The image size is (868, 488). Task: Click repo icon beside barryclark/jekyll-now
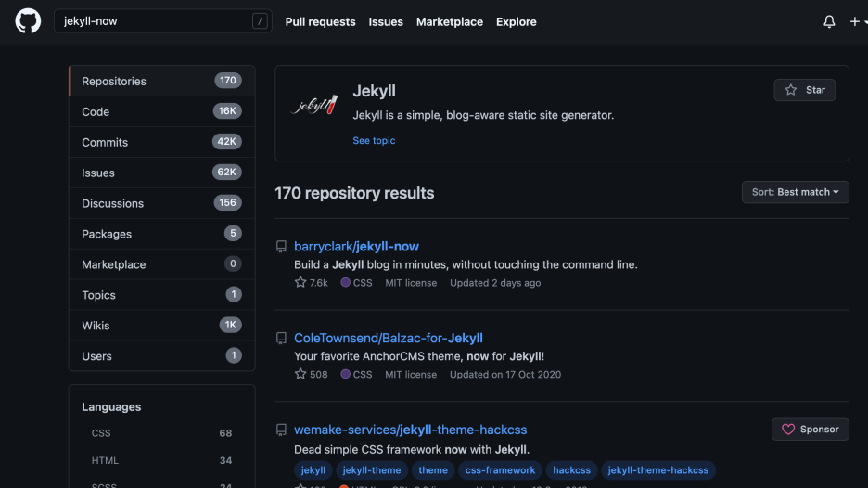click(281, 247)
